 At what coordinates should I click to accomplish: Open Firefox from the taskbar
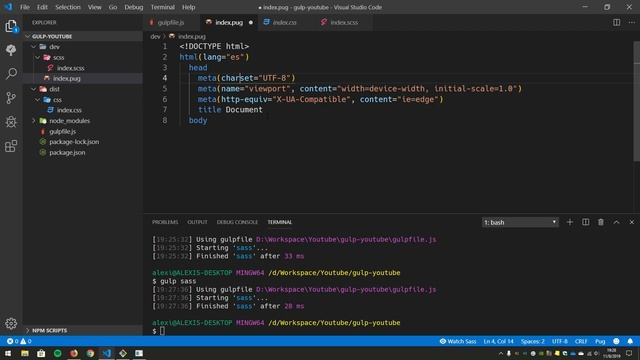74,353
